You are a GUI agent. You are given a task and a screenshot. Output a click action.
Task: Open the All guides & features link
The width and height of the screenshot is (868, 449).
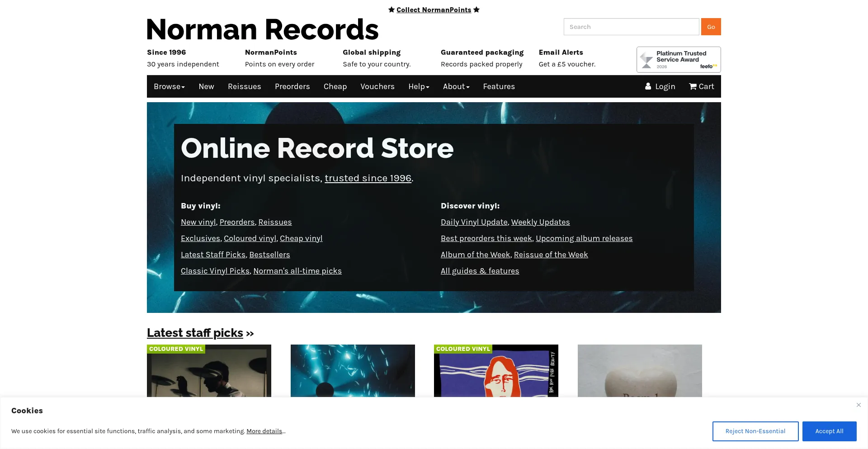click(x=480, y=271)
